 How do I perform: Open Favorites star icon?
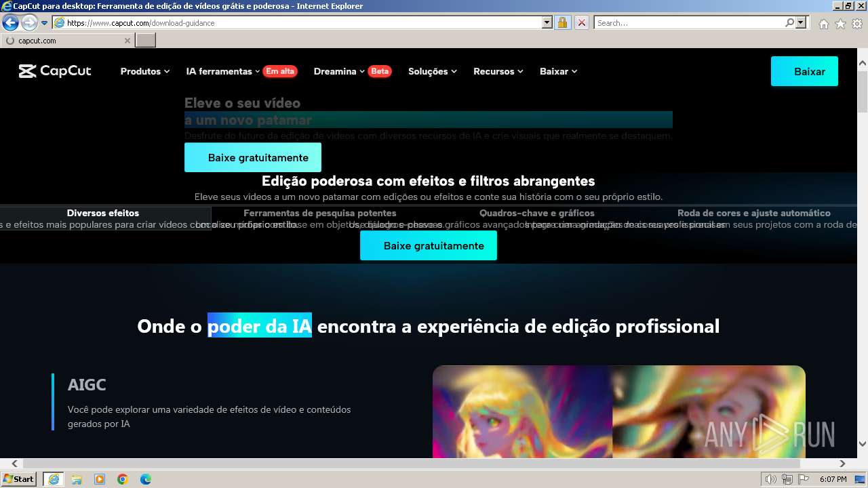(x=840, y=24)
